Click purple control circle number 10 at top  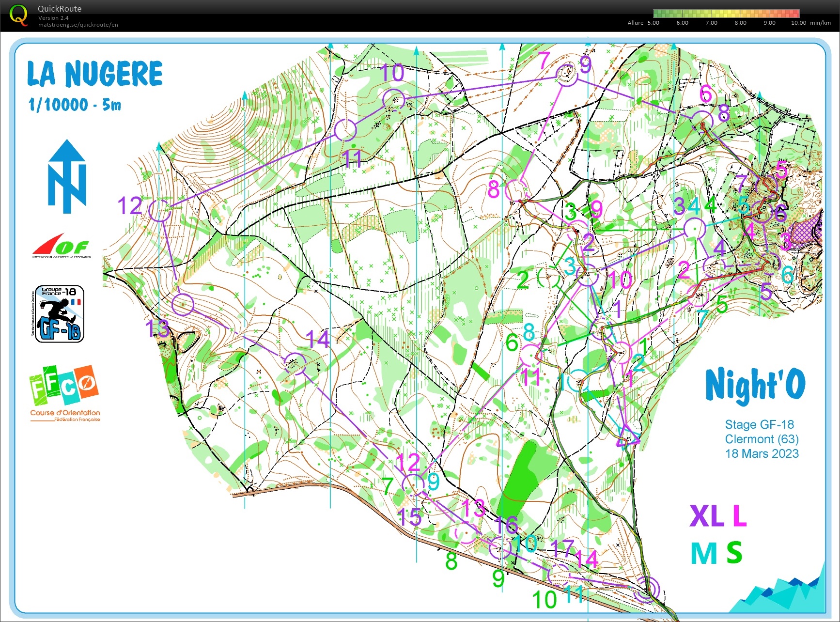tap(393, 99)
